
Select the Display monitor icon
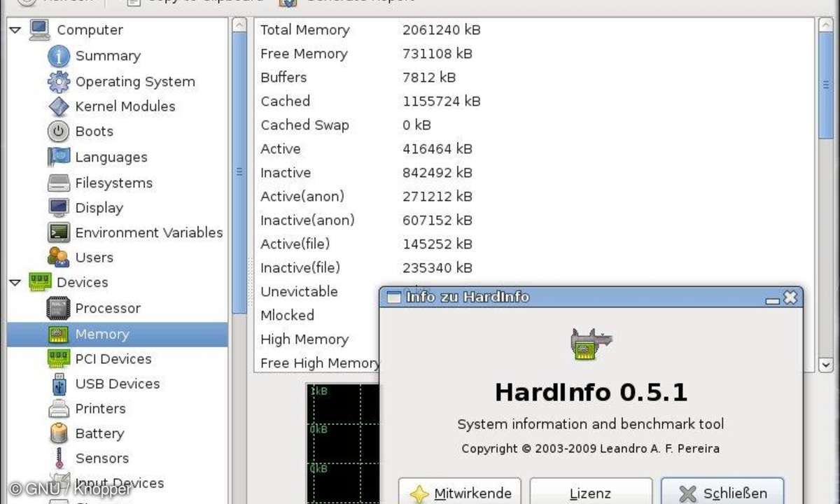[59, 208]
